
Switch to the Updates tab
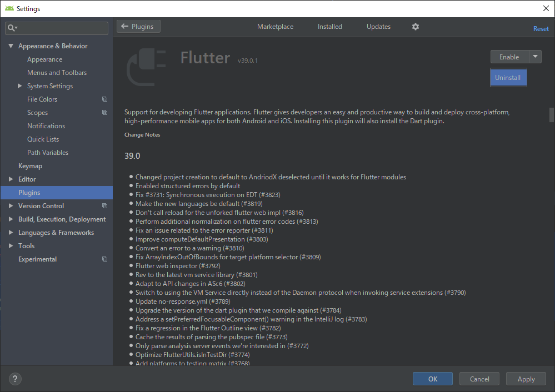click(379, 27)
